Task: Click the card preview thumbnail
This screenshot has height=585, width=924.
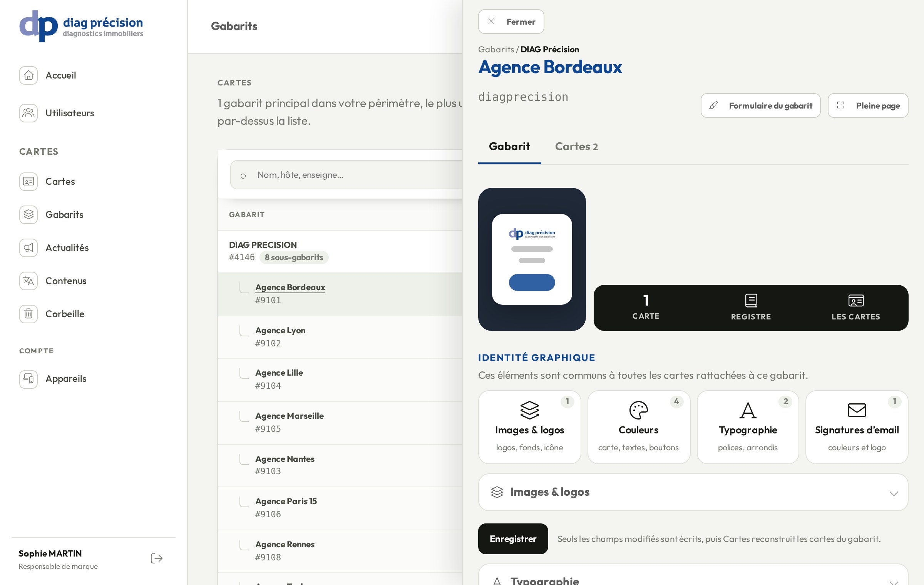Action: coord(532,259)
